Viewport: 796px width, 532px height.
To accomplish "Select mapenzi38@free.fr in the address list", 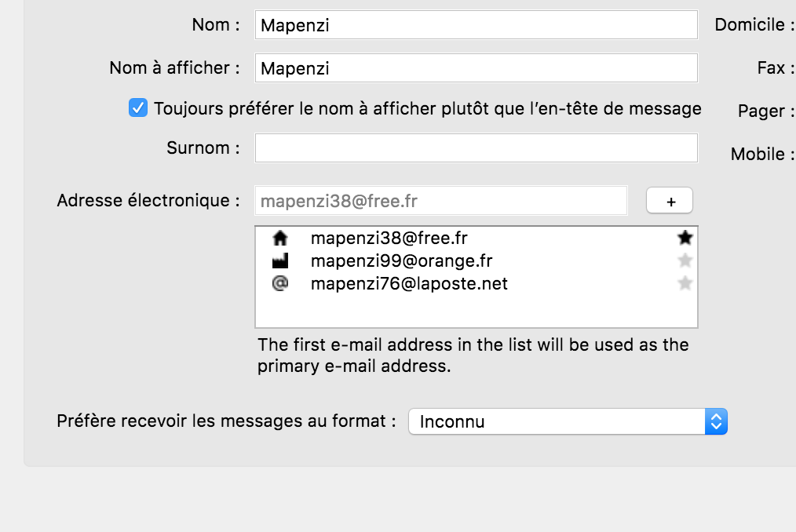I will [389, 238].
